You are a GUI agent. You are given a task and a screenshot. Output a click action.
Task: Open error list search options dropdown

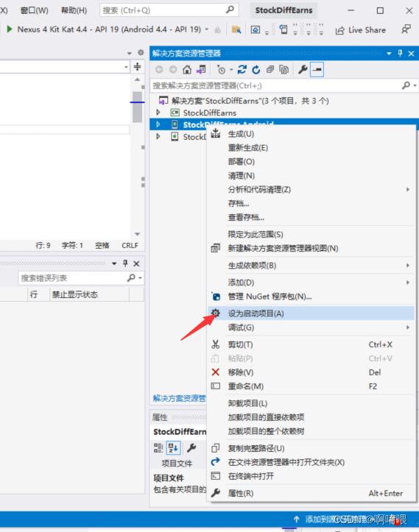140,278
